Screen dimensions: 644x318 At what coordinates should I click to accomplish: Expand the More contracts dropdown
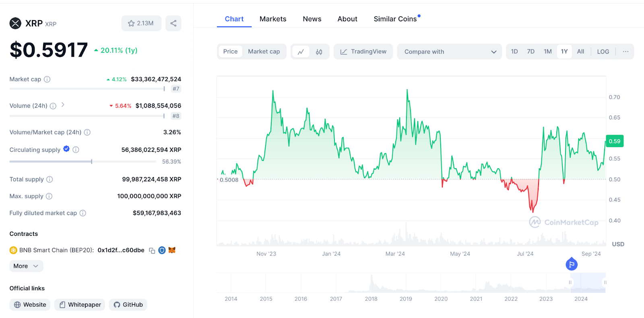[26, 266]
